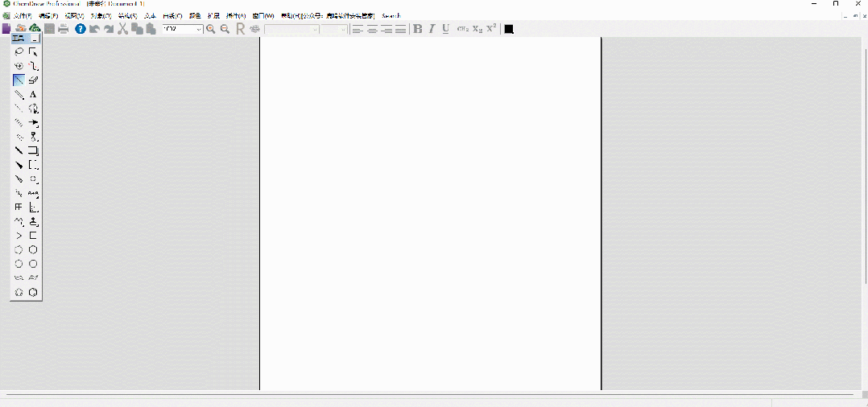Select the Benzene ring tool

click(33, 292)
